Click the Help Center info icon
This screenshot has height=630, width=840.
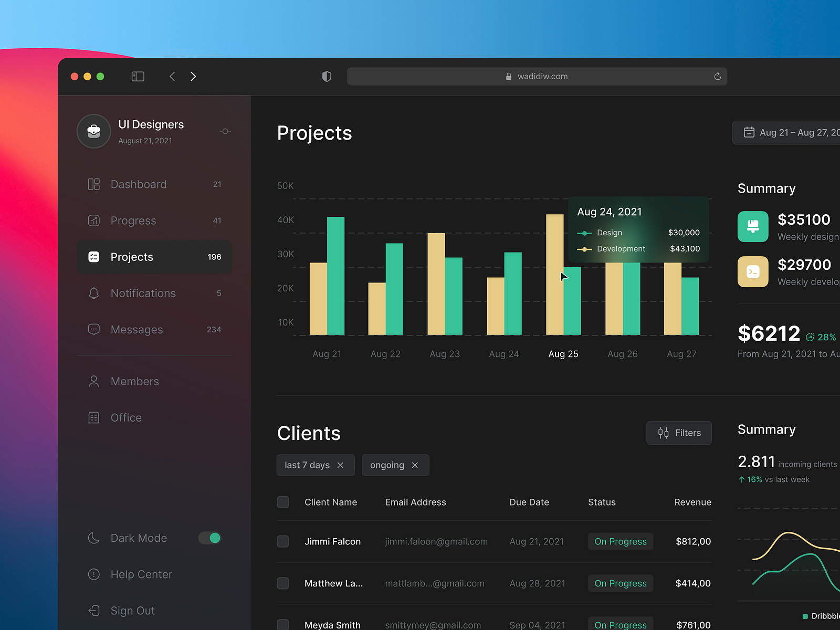pos(94,574)
